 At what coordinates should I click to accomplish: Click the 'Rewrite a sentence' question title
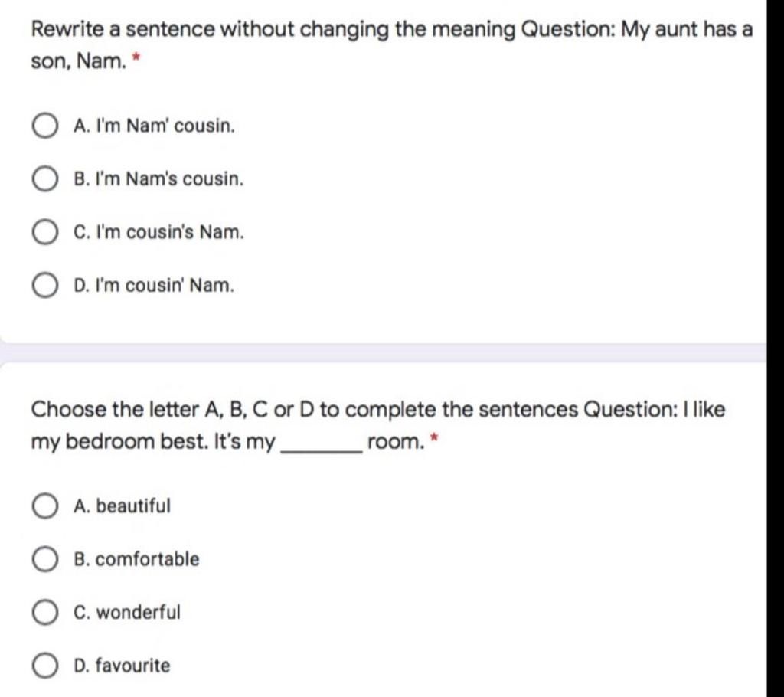(x=391, y=45)
